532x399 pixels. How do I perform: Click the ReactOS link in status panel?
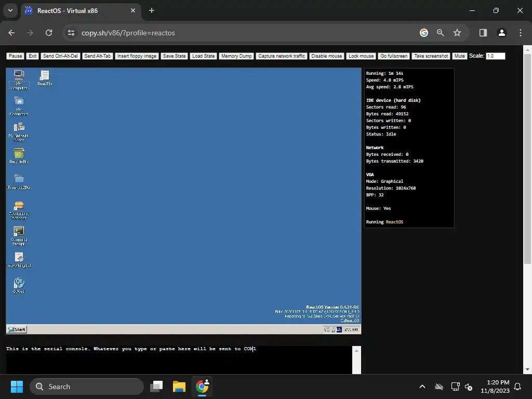coord(394,222)
